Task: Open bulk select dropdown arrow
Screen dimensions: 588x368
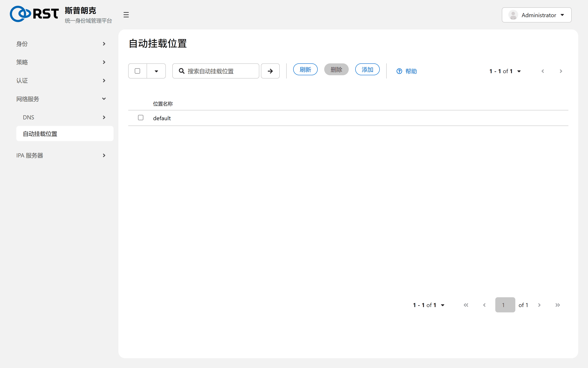Action: coord(156,71)
